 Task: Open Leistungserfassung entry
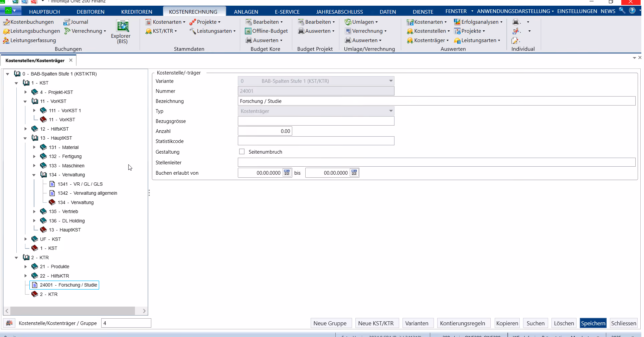(29, 40)
